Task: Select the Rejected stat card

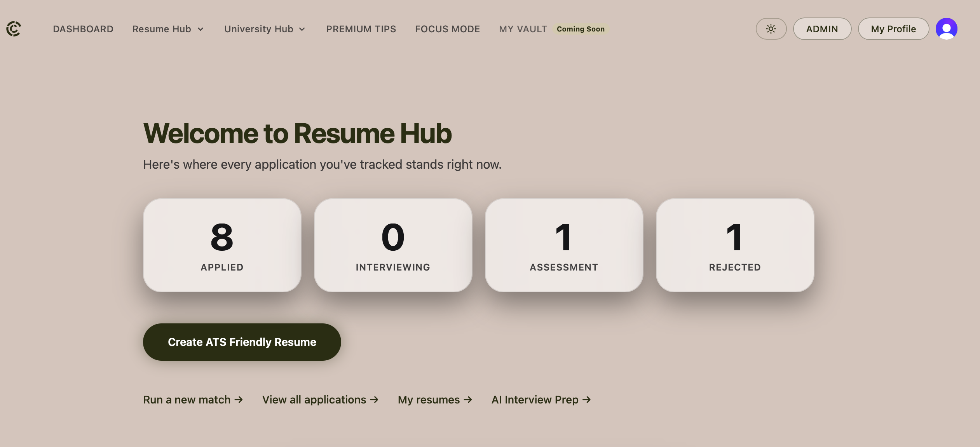Action: (x=735, y=245)
